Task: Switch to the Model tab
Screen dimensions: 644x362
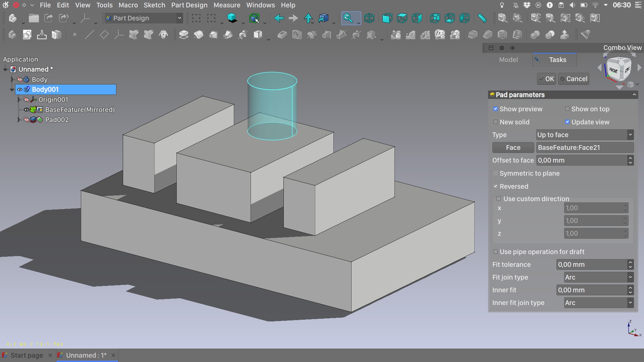Action: coord(508,60)
